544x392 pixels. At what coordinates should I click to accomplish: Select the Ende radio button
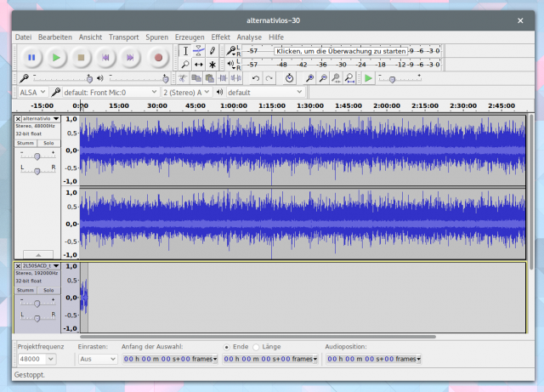[x=227, y=347]
